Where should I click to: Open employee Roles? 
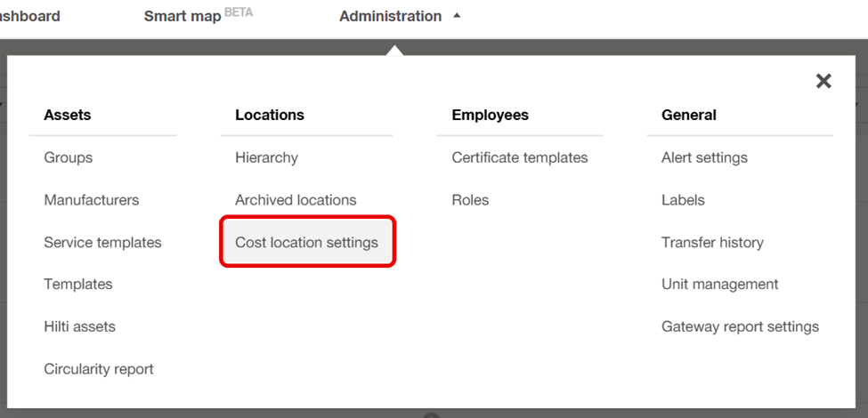coord(470,199)
